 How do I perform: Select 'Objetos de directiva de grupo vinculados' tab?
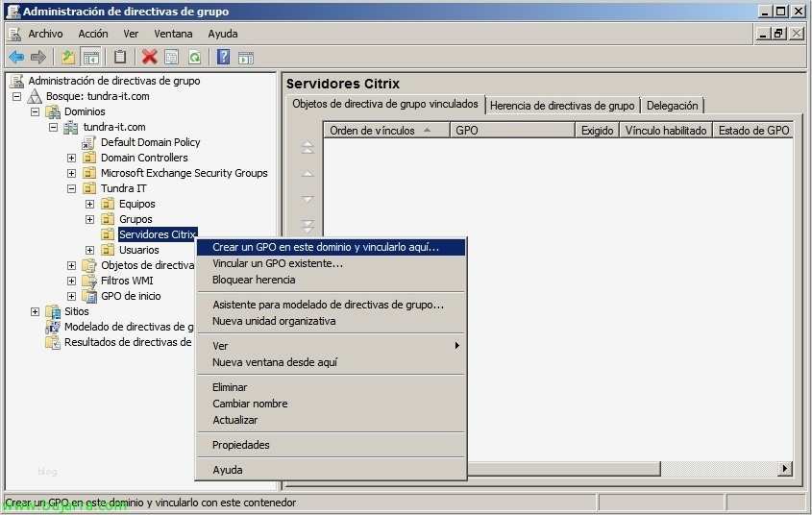(x=385, y=104)
